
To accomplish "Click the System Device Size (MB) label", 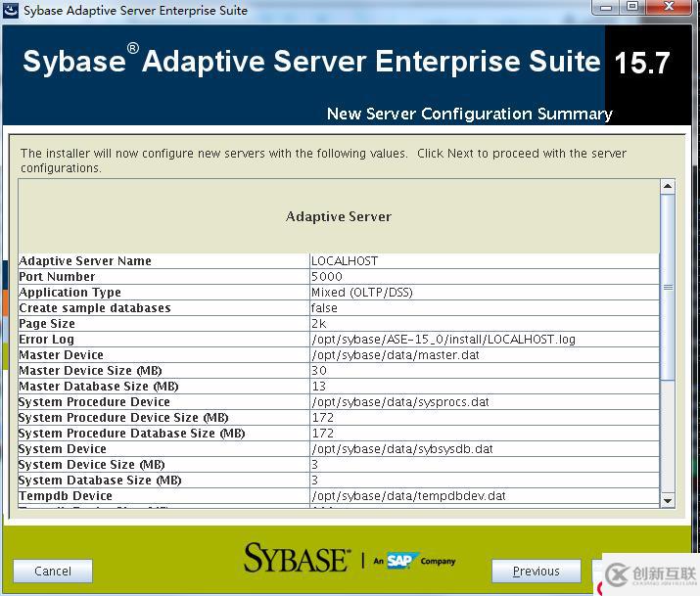I will (92, 465).
